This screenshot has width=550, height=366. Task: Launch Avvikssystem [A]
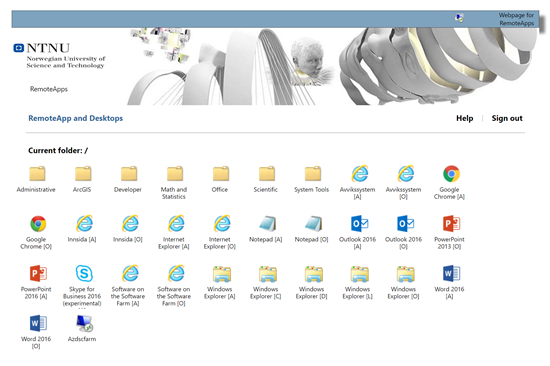coord(358,182)
